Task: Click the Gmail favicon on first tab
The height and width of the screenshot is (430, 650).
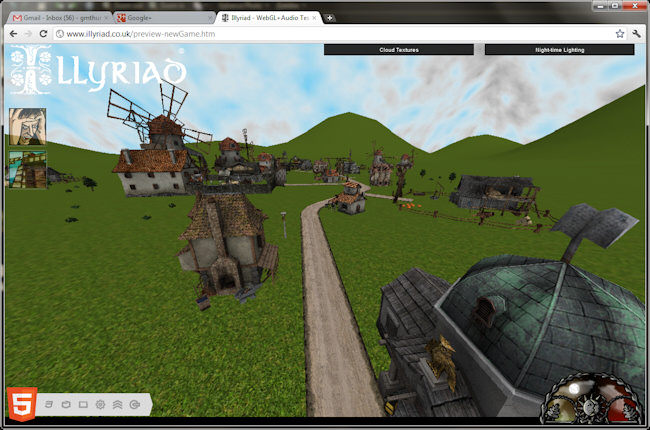Action: click(17, 18)
